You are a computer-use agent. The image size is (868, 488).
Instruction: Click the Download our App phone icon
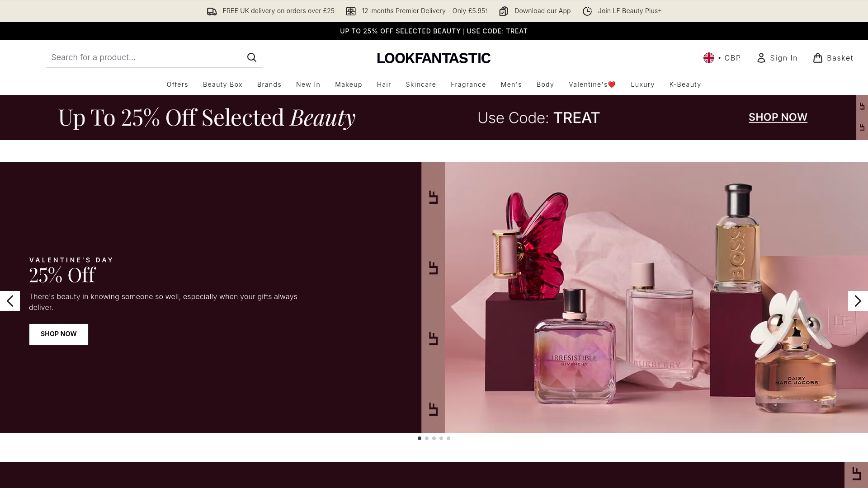504,11
